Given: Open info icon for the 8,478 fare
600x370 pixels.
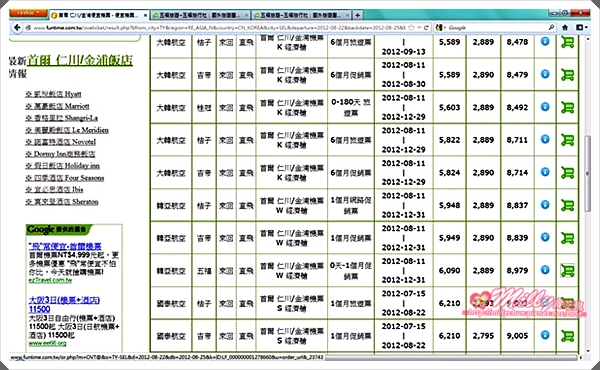Looking at the screenshot, I should (x=545, y=41).
